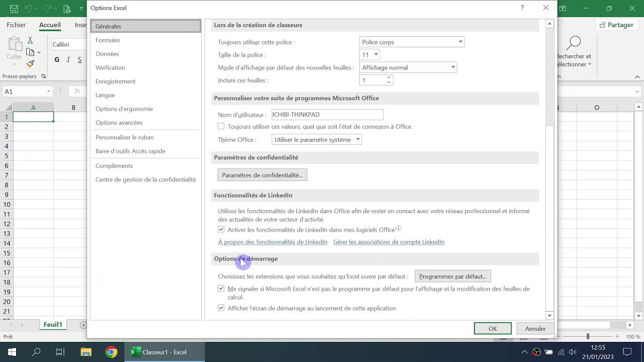The width and height of the screenshot is (644, 362).
Task: Click the Paramètres de confidentialité button
Action: click(x=262, y=175)
